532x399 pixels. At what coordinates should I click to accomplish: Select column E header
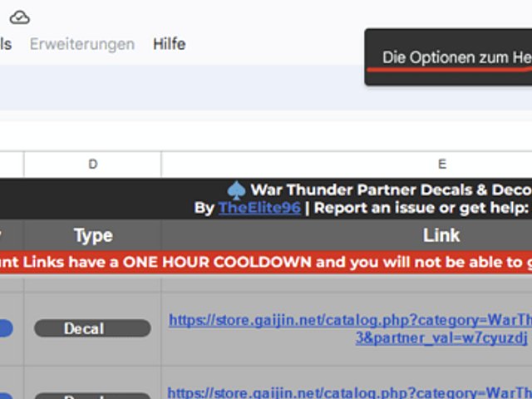(441, 165)
